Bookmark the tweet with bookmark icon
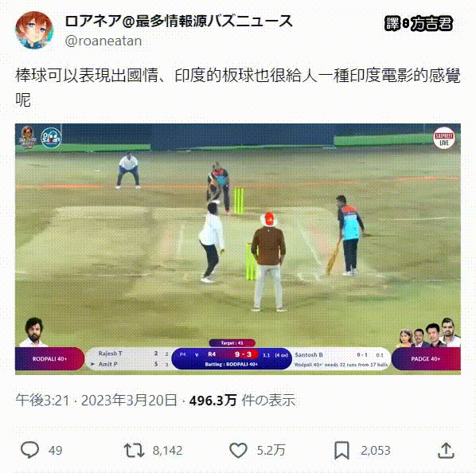 [x=341, y=450]
